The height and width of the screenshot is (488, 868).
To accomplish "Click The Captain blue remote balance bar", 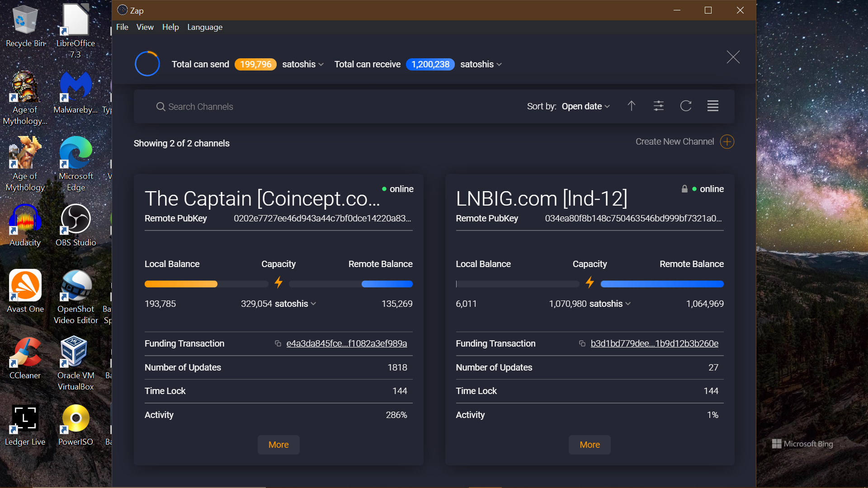I will 387,284.
